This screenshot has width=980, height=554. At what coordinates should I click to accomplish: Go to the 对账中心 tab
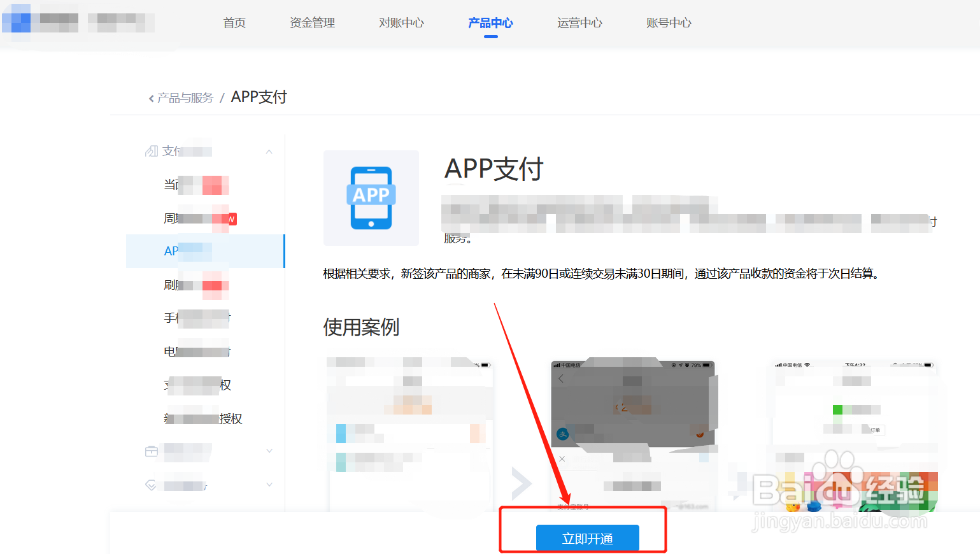click(401, 23)
